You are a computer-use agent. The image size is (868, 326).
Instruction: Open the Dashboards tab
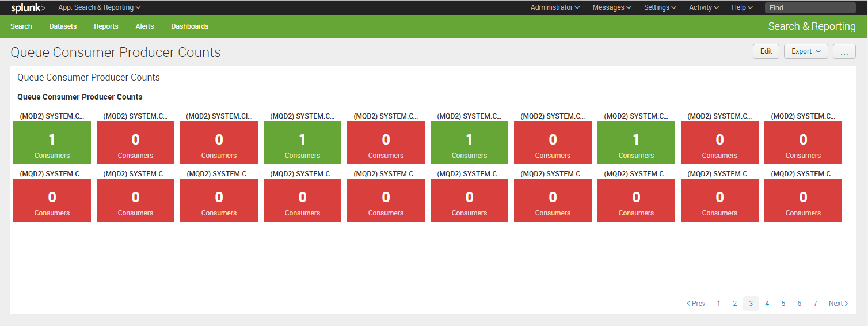pyautogui.click(x=190, y=26)
